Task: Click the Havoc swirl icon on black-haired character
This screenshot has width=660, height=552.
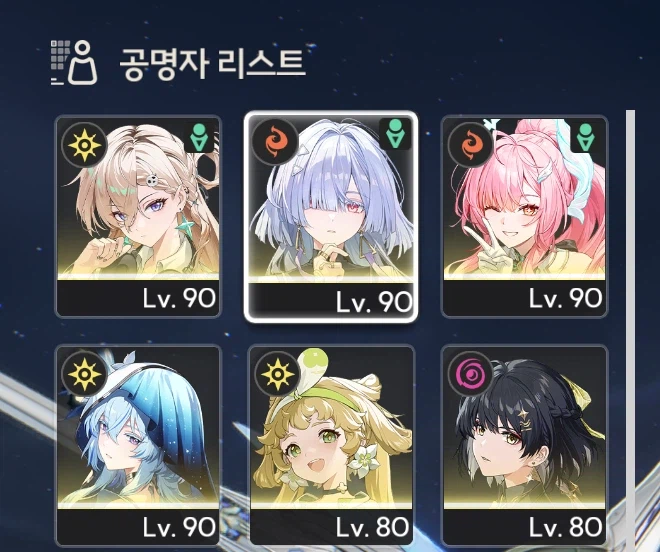Action: point(470,374)
